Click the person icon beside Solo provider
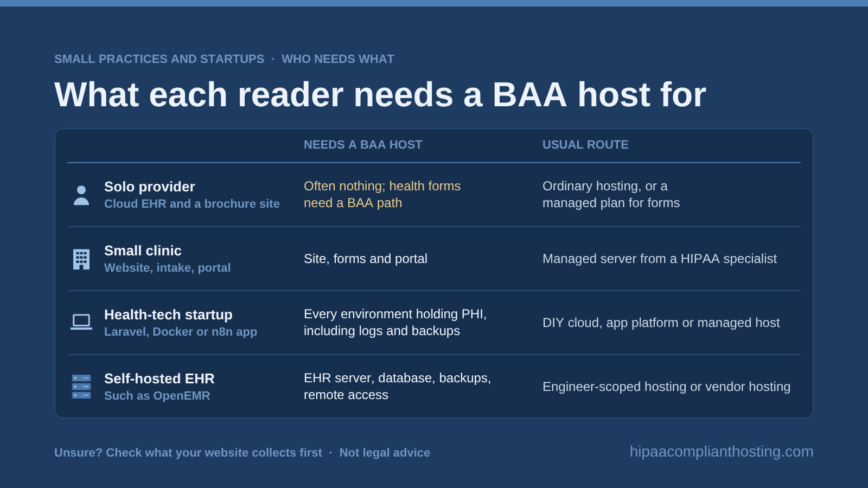This screenshot has height=488, width=868. click(81, 195)
